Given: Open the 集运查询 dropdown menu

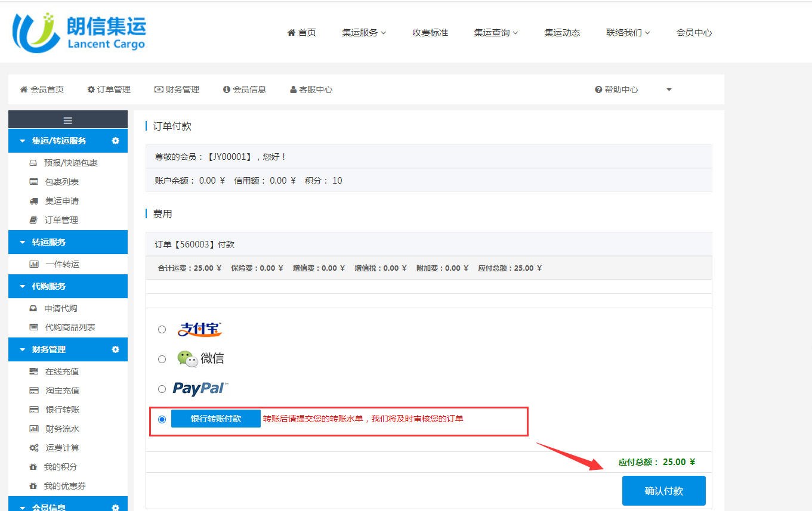Looking at the screenshot, I should [496, 33].
